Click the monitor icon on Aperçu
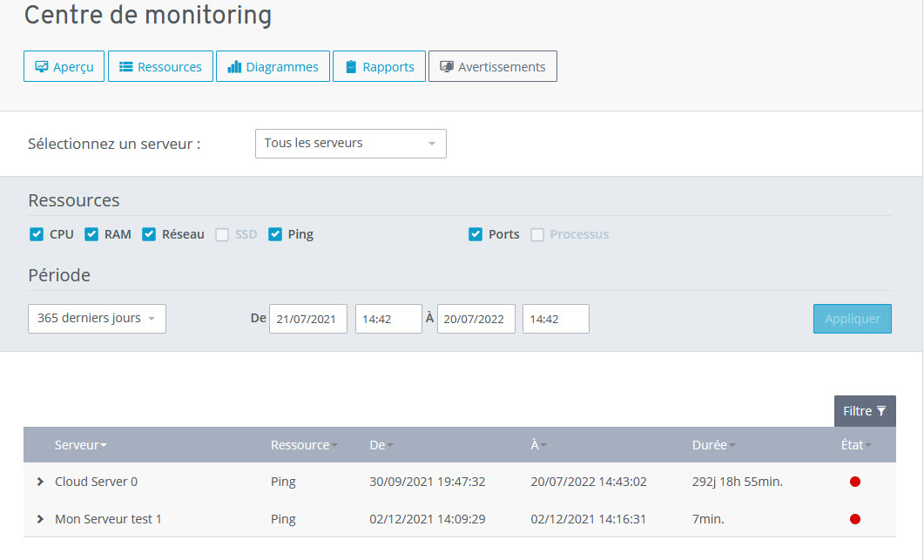The width and height of the screenshot is (924, 560). [41, 66]
